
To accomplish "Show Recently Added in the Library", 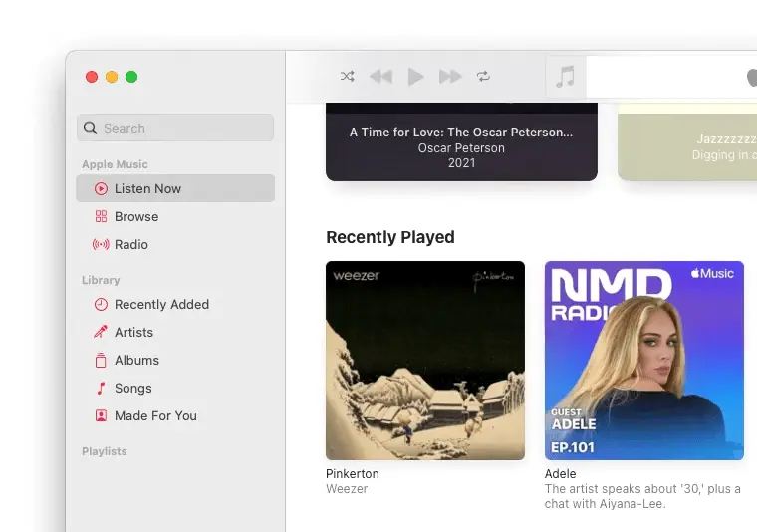I will pos(161,304).
